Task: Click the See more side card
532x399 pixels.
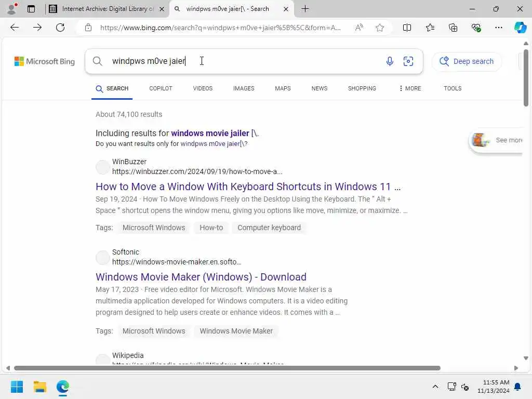Action: point(496,140)
